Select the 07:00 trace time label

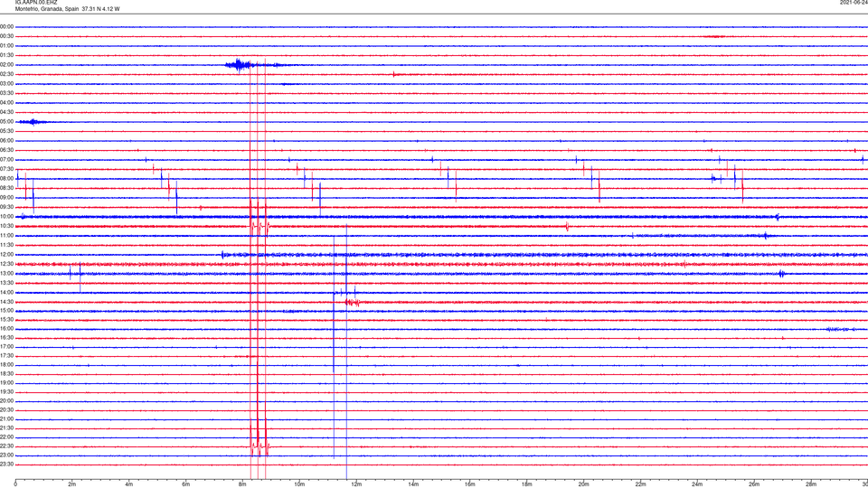pos(6,160)
